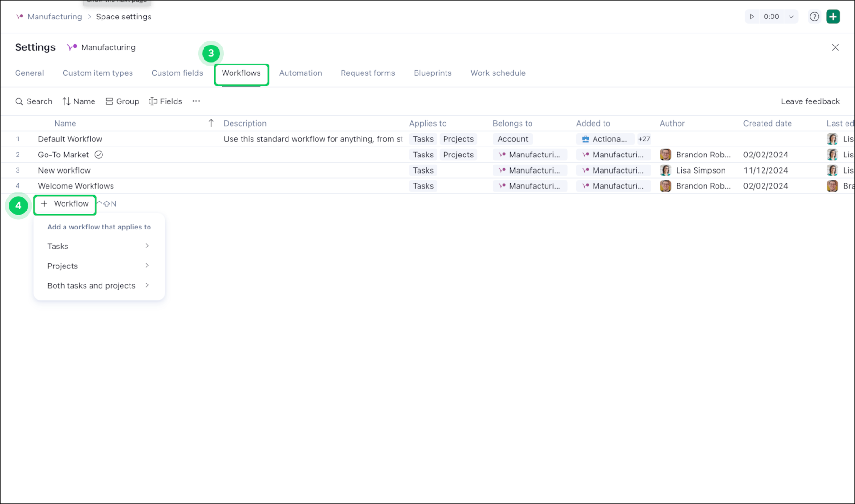855x504 pixels.
Task: Open the Search tool in the workflow list
Action: point(33,101)
